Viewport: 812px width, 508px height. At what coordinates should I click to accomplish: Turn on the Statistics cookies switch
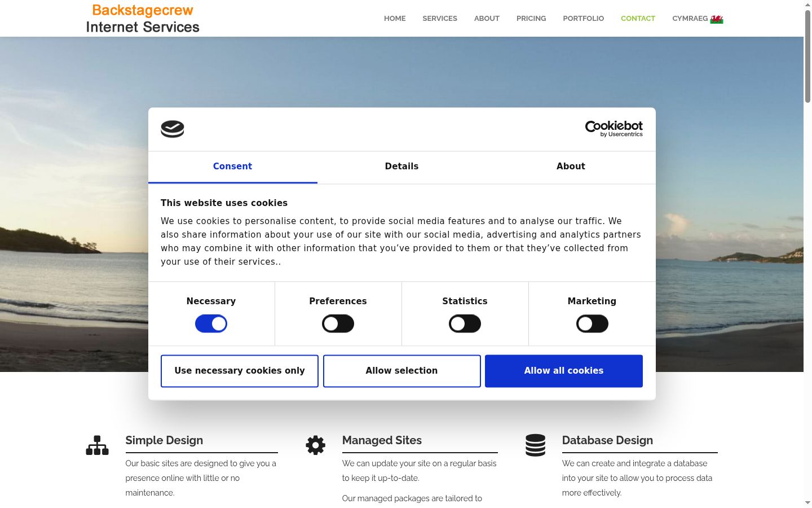tap(465, 324)
